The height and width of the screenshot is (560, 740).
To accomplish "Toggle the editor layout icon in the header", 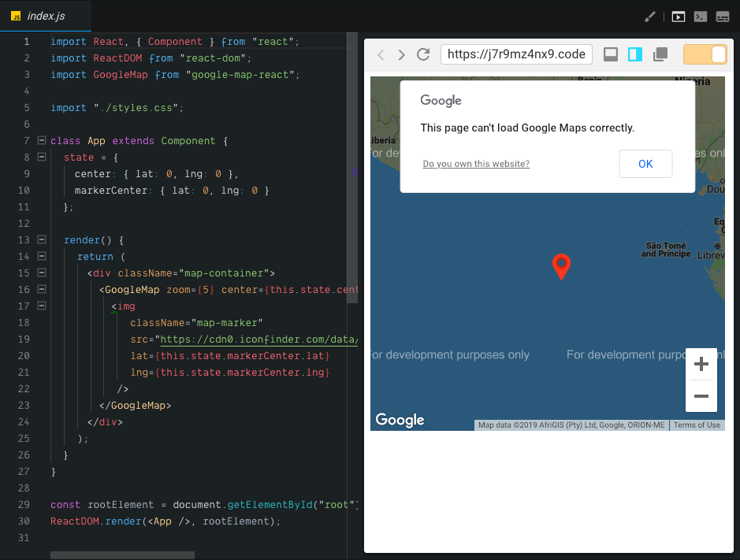I will click(722, 16).
